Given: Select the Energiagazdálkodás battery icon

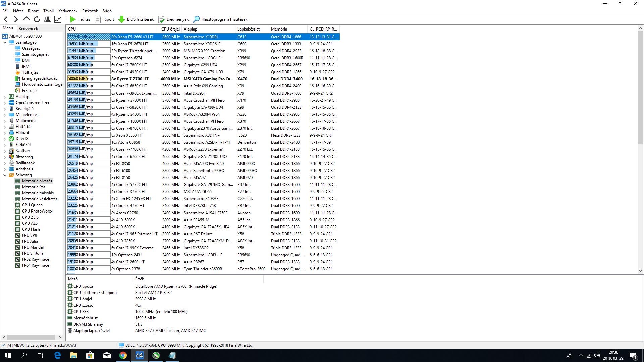Looking at the screenshot, I should coord(18,78).
